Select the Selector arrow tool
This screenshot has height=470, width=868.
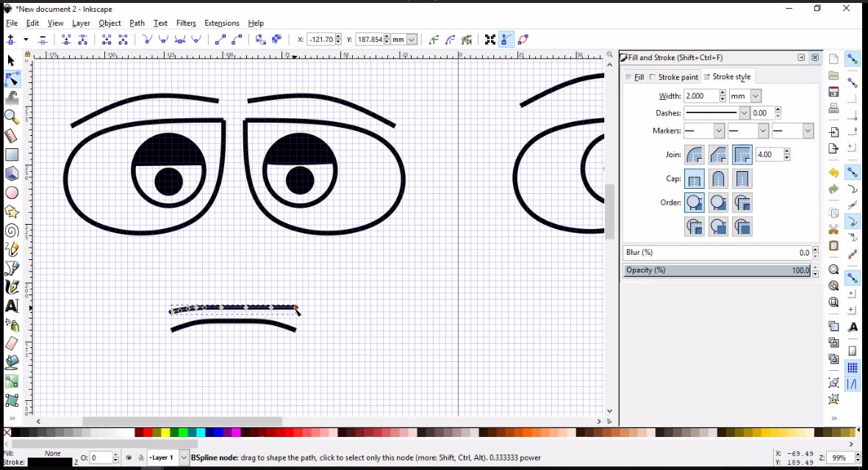point(11,60)
